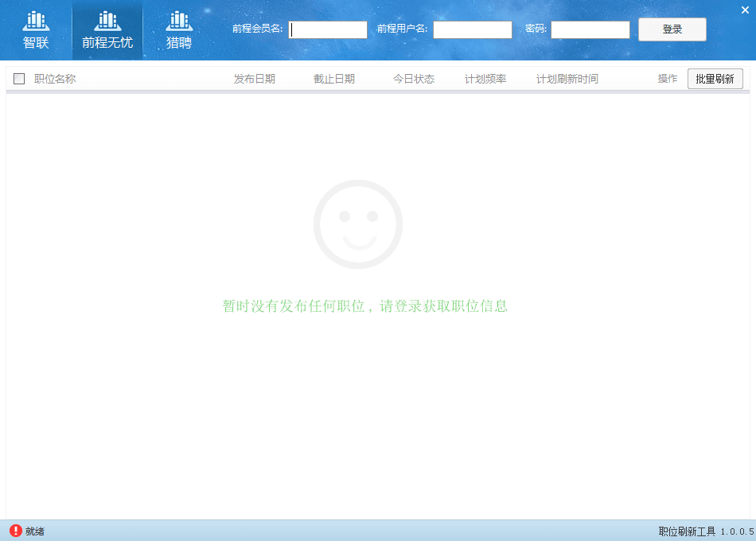This screenshot has height=541, width=756.
Task: Click the 计划刷新时间 column header
Action: pyautogui.click(x=567, y=79)
